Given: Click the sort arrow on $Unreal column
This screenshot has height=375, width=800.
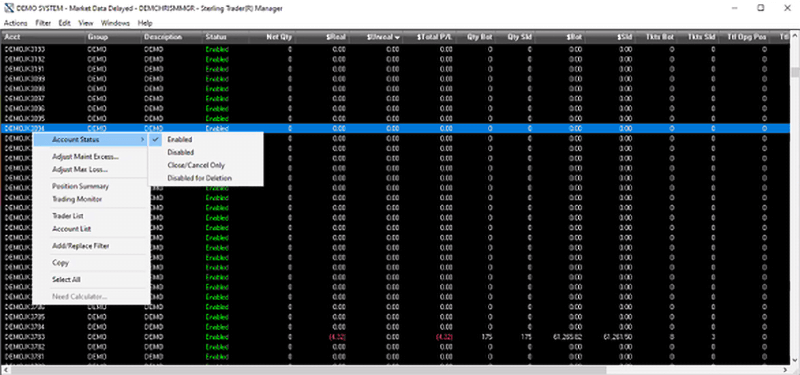Looking at the screenshot, I should pyautogui.click(x=396, y=38).
